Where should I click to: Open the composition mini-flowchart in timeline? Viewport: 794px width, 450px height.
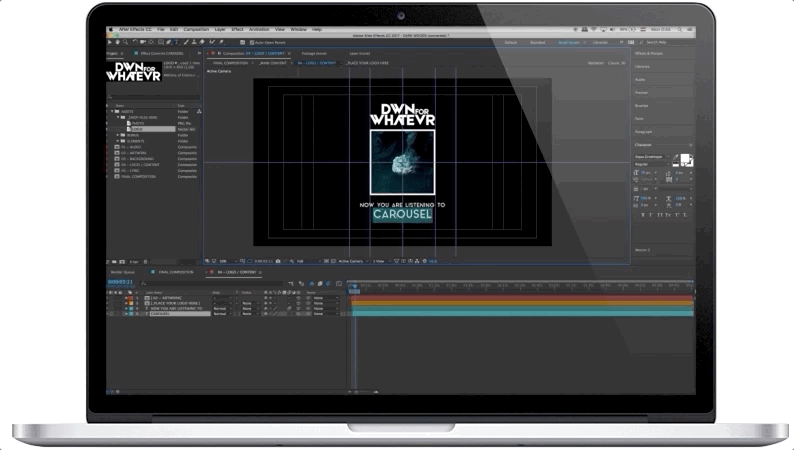tap(291, 283)
